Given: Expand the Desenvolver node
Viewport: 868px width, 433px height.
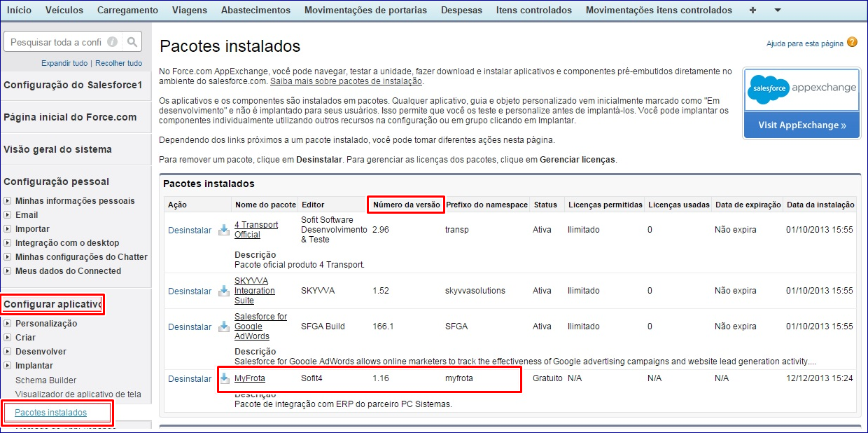Looking at the screenshot, I should tap(8, 352).
